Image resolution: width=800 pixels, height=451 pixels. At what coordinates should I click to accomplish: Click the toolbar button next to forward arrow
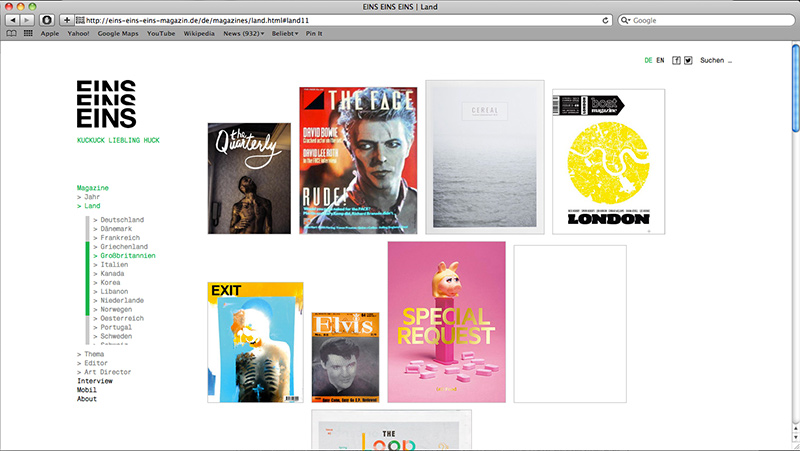point(47,20)
